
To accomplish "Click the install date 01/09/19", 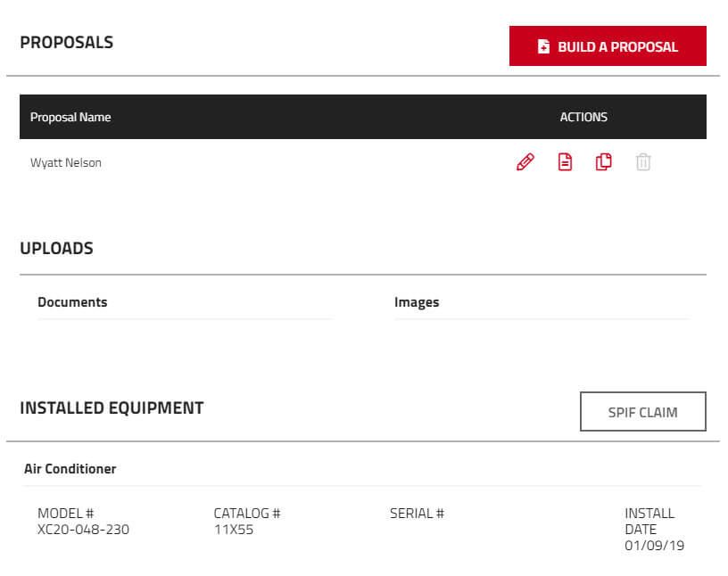I will (654, 546).
